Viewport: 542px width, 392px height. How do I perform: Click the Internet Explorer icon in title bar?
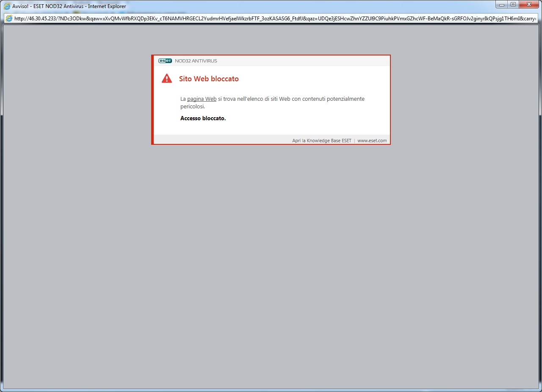(7, 6)
